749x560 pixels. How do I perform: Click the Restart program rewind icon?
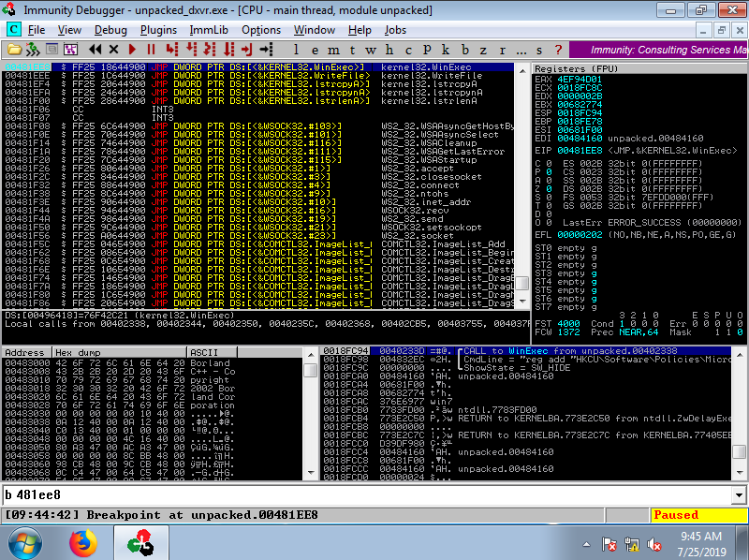click(x=95, y=50)
